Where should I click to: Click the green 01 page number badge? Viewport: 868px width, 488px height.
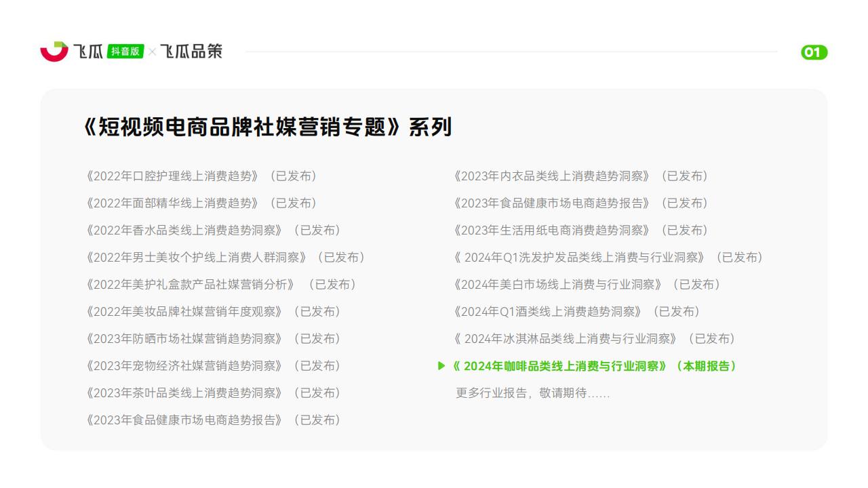[814, 52]
